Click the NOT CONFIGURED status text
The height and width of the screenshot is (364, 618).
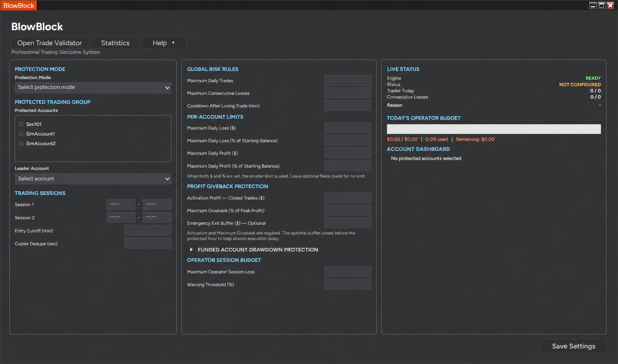[x=580, y=85]
